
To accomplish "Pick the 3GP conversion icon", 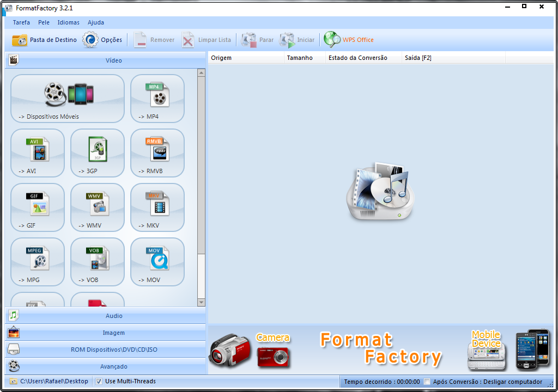I will pos(98,153).
